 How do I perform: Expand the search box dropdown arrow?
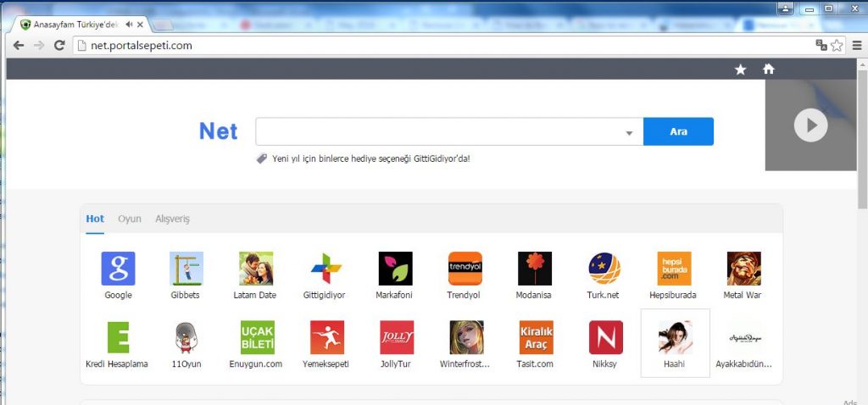tap(629, 133)
